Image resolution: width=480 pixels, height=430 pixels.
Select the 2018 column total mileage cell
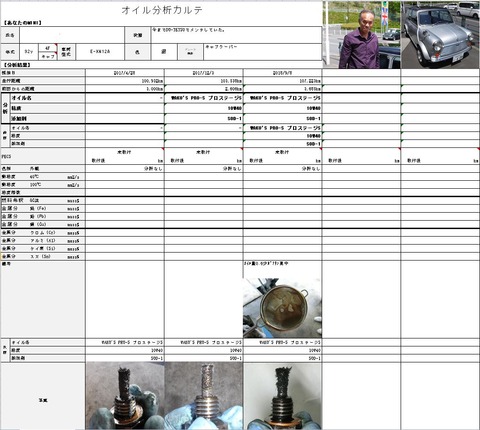283,81
